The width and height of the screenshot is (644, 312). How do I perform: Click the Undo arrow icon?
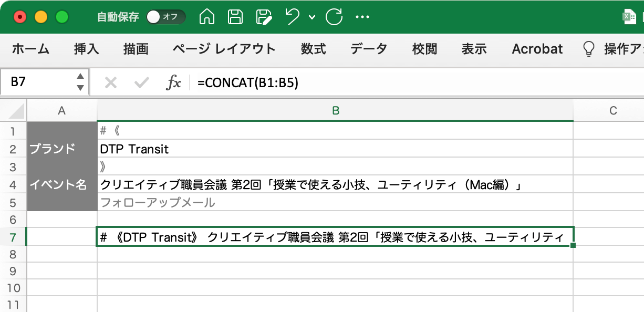[293, 17]
